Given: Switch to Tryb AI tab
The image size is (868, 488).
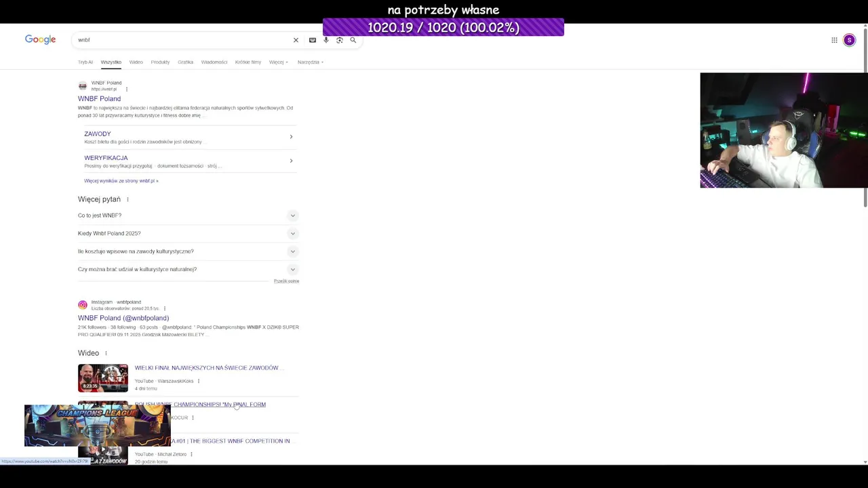Looking at the screenshot, I should click(85, 62).
